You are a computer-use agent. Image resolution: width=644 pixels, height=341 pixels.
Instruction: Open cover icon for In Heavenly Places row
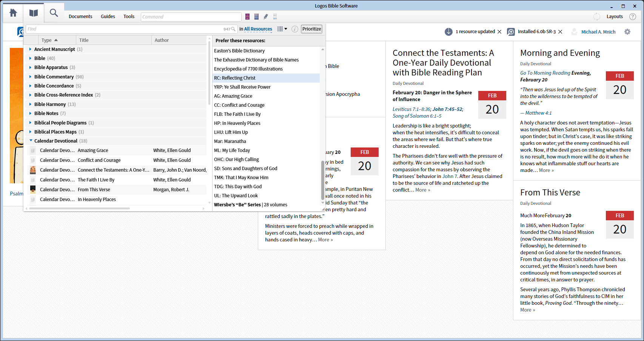(x=33, y=200)
